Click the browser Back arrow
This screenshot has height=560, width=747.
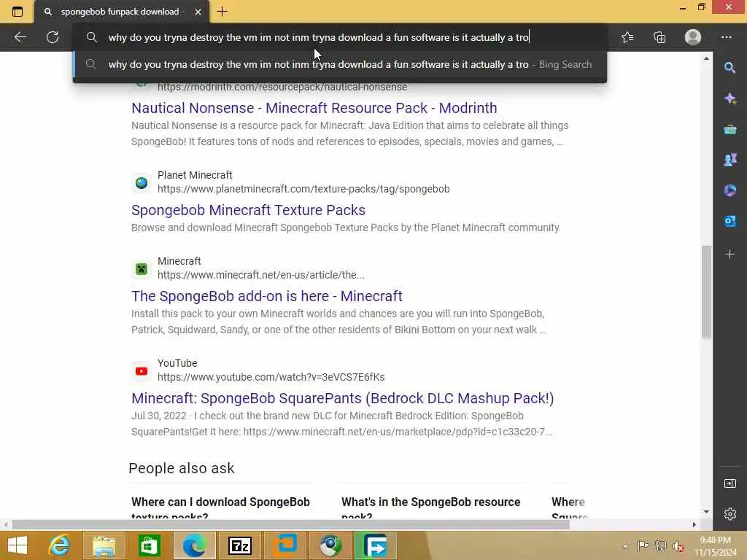coord(20,37)
